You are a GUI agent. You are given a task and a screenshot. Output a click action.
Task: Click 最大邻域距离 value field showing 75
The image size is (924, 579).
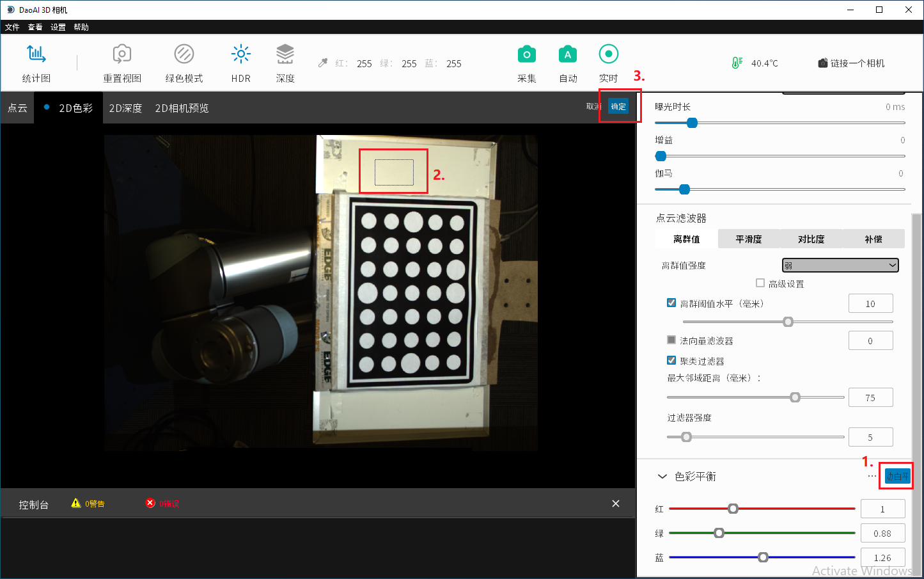[870, 398]
